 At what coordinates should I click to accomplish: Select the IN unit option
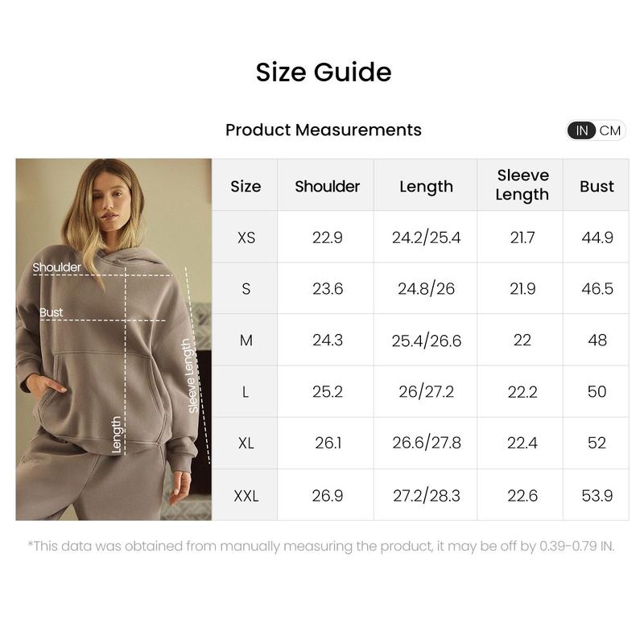click(582, 130)
